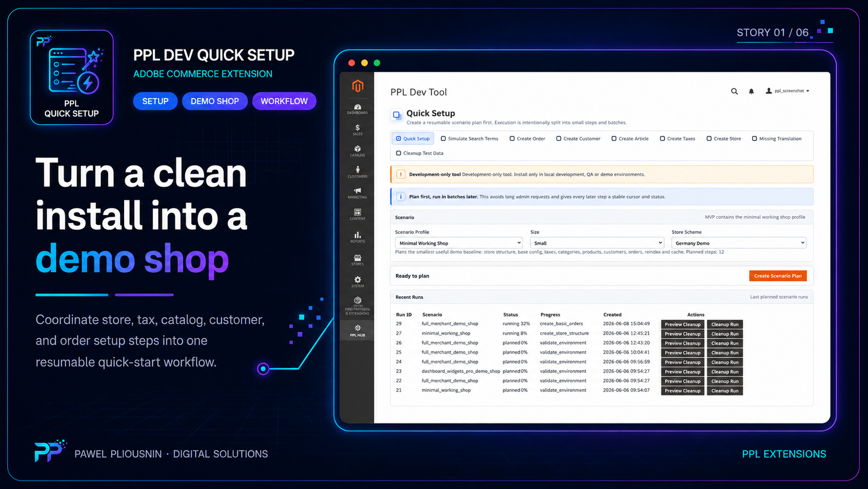Image resolution: width=868 pixels, height=489 pixels.
Task: Select dashboard_widgets_pro_demo_shop scenario cell
Action: (460, 372)
